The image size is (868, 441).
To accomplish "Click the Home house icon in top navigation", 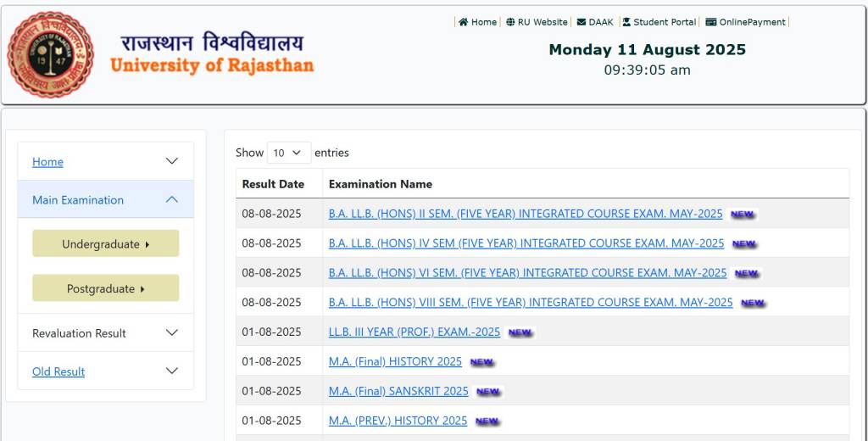I will click(464, 22).
